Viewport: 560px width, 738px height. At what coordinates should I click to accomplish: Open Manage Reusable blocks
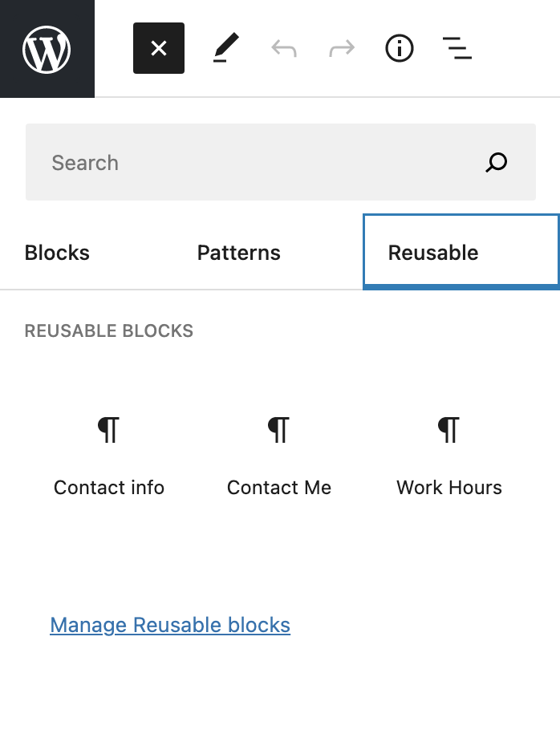click(x=170, y=624)
